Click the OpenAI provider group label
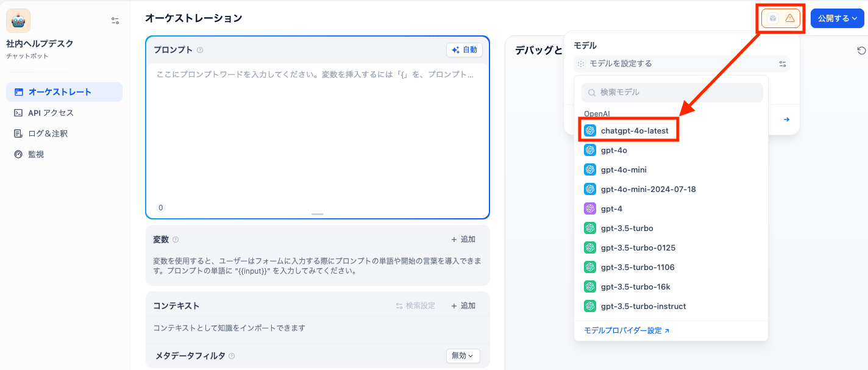 coord(597,114)
